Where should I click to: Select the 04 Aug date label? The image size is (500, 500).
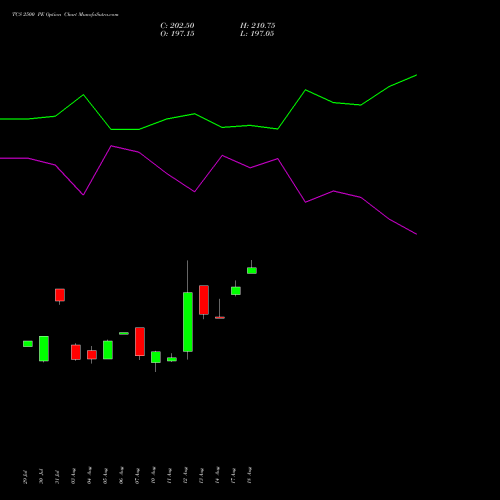(x=89, y=476)
